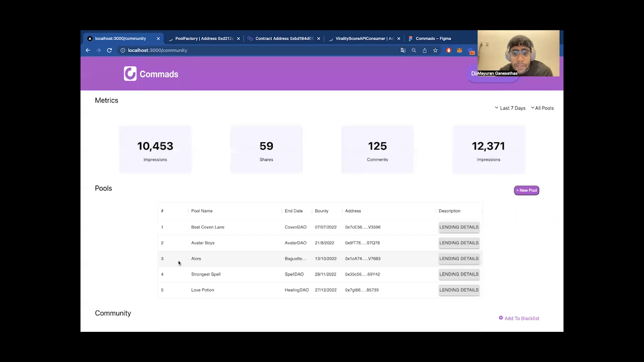
Task: Click the share page icon
Action: pos(425,50)
